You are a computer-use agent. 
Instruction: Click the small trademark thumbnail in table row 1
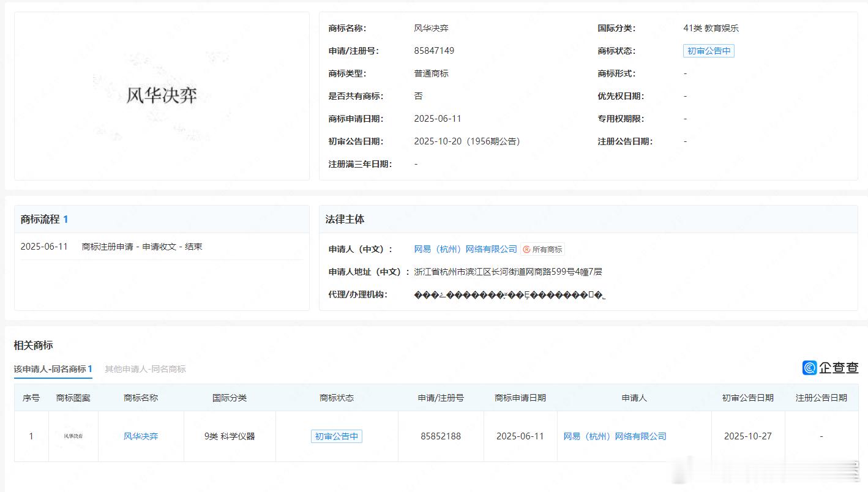(73, 436)
